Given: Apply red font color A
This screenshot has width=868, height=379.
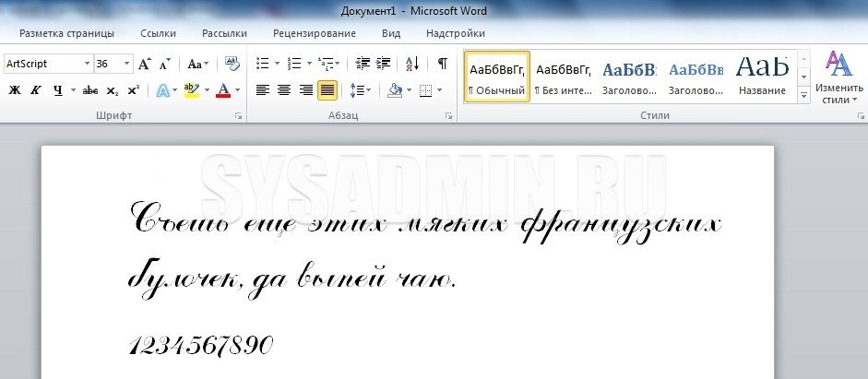Looking at the screenshot, I should (x=223, y=90).
